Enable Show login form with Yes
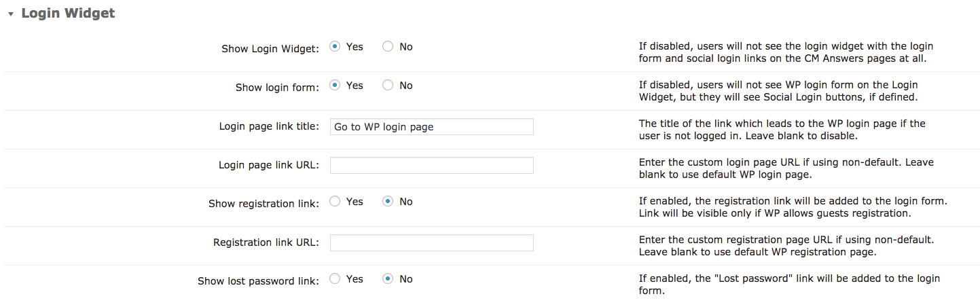This screenshot has width=980, height=307. 335,86
